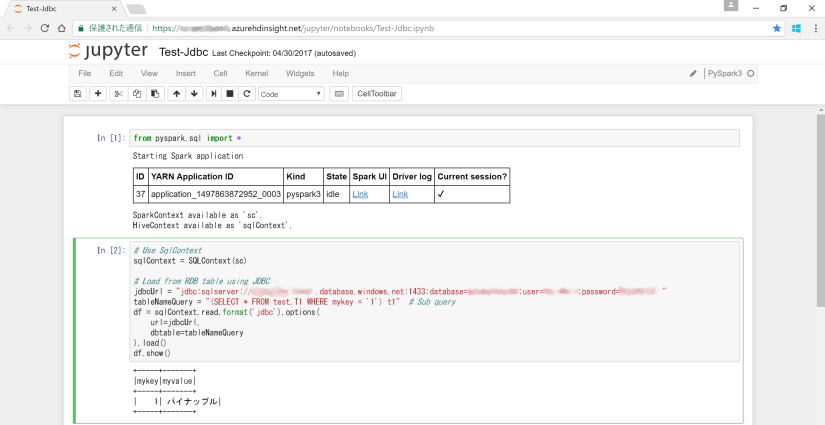Move the selected cell up
Viewport: 825px width, 425px height.
point(176,94)
